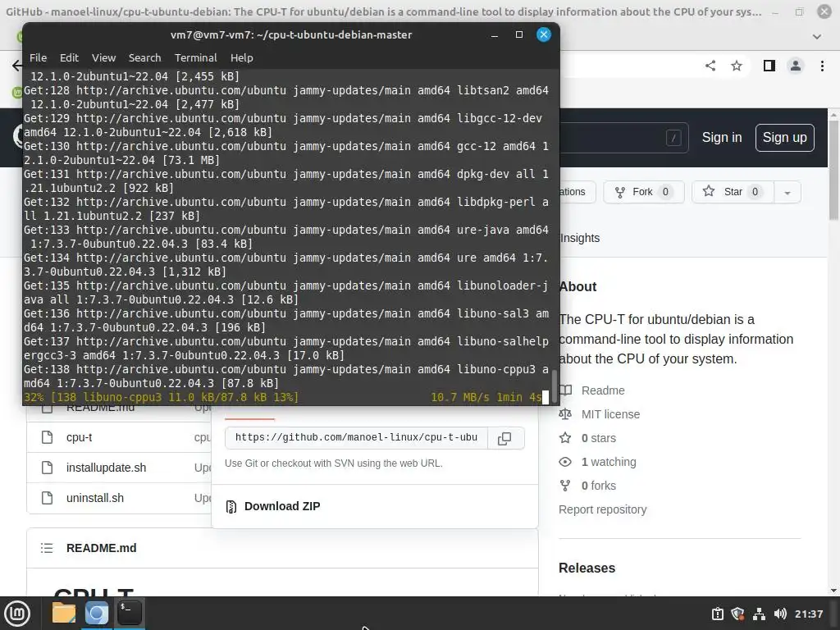Open the browser three-dot menu
The width and height of the screenshot is (840, 630).
click(x=822, y=66)
